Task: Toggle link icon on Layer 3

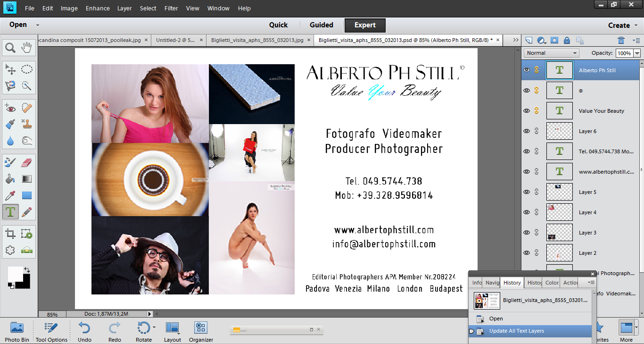Action: (537, 233)
